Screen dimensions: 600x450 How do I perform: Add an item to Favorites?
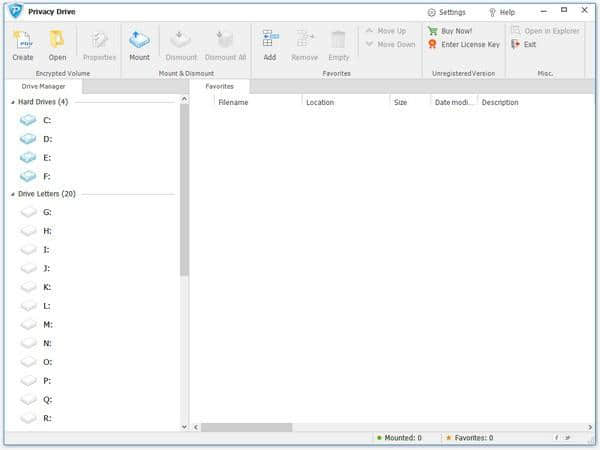(270, 39)
